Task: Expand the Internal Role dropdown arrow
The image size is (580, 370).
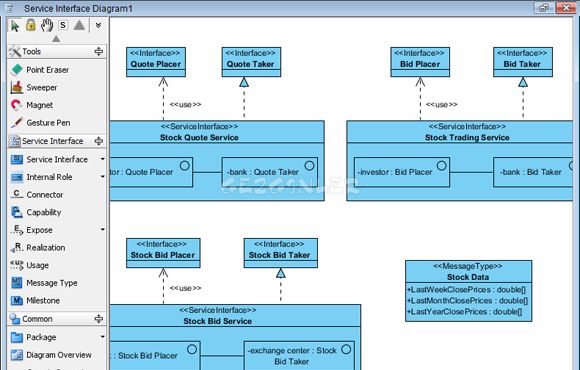Action: pyautogui.click(x=102, y=177)
